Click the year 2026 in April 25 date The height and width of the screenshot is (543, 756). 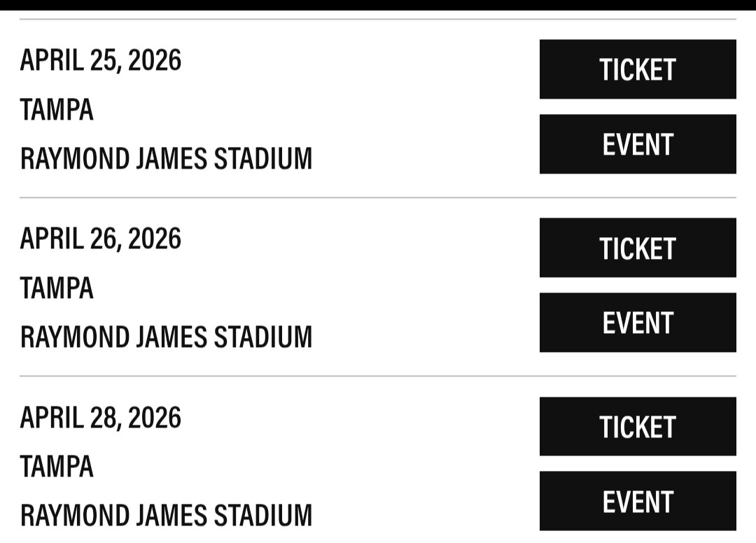155,61
